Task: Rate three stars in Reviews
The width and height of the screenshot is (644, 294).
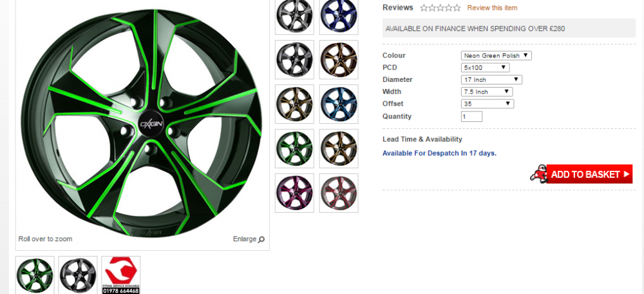Action: [440, 8]
